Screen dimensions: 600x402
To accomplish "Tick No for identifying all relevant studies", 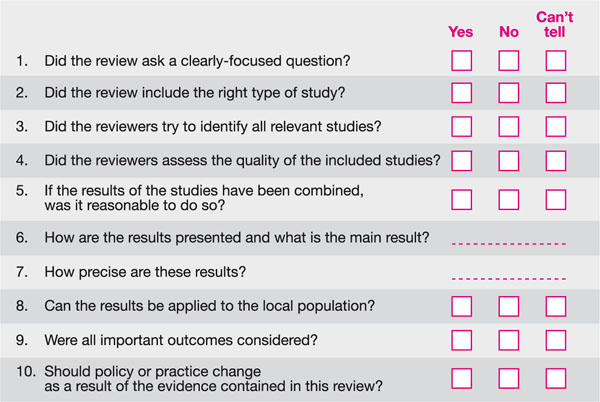I will 509,127.
